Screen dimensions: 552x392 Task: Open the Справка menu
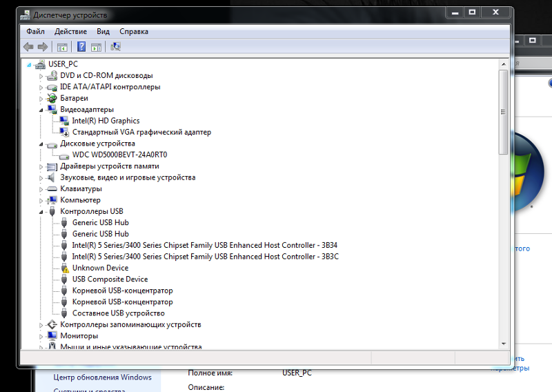tap(134, 31)
